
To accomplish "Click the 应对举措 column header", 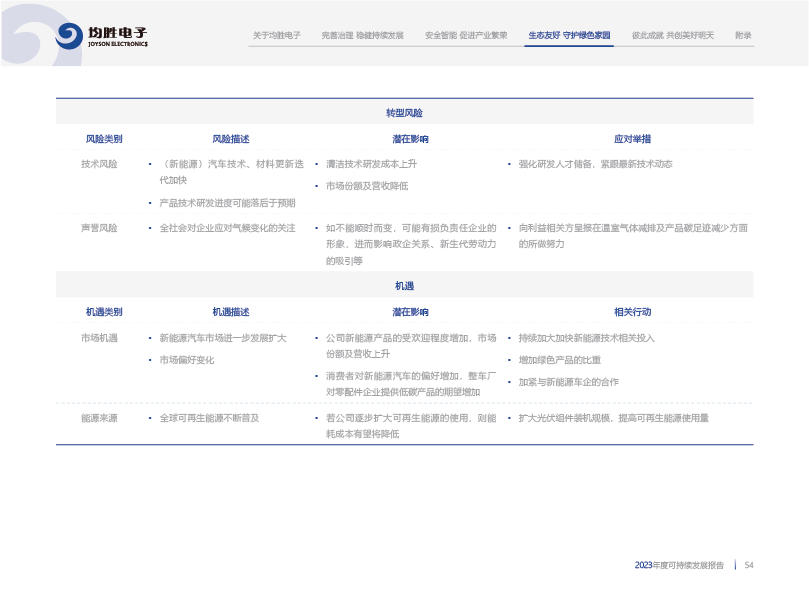I will point(632,139).
